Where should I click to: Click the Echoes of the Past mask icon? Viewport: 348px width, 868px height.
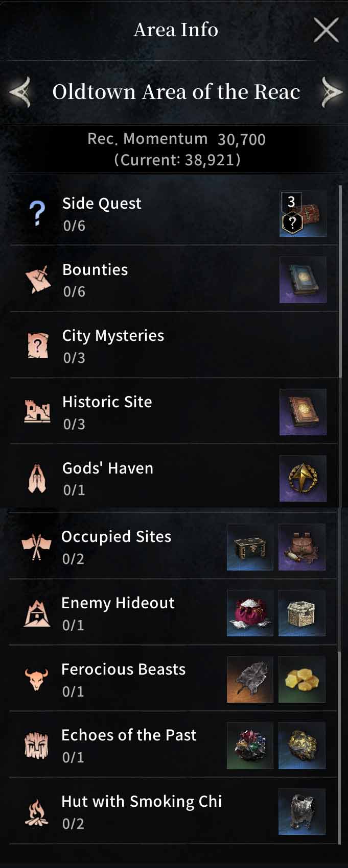[37, 745]
